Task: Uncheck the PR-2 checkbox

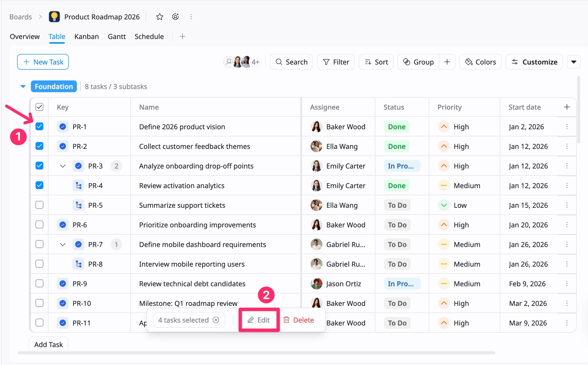Action: pos(39,146)
